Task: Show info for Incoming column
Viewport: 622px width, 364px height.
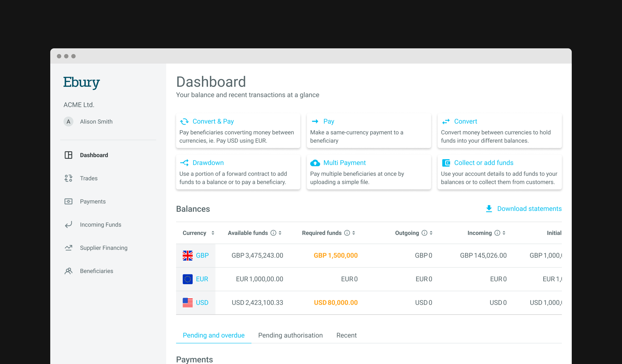Action: [x=497, y=233]
